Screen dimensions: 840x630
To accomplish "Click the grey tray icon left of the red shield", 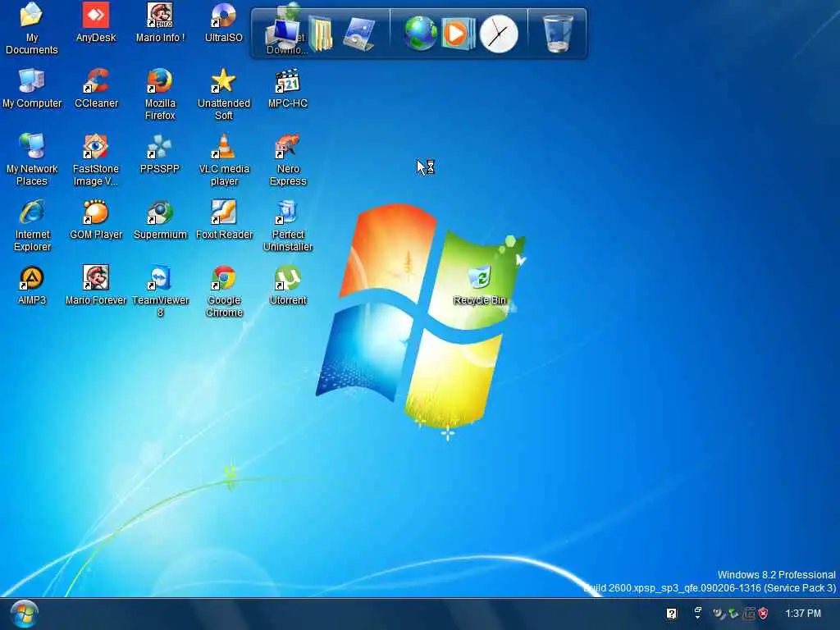I will point(749,614).
